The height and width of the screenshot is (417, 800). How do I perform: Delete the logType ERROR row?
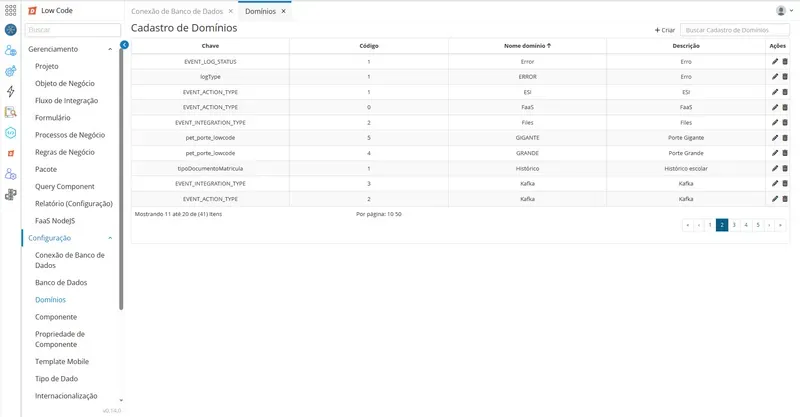(x=785, y=77)
